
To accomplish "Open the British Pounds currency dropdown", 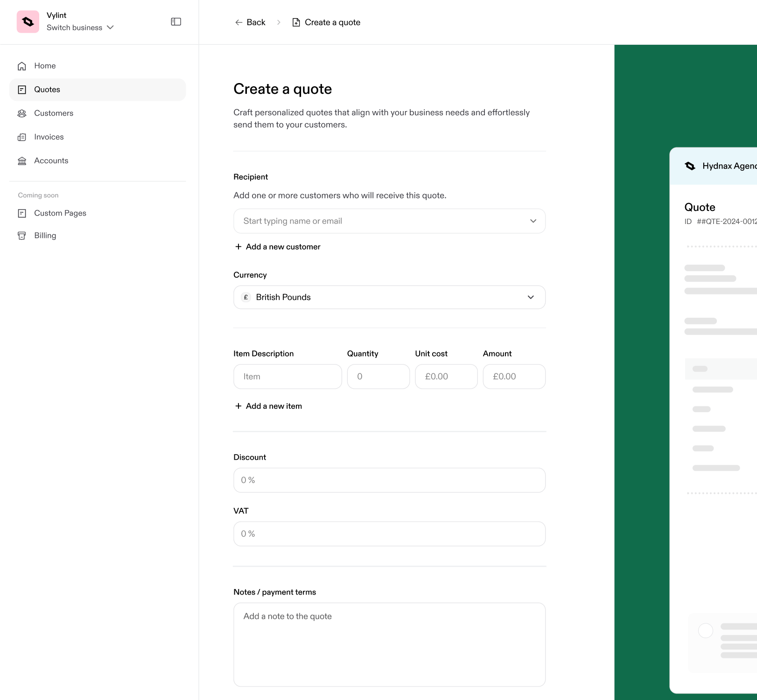I will pos(531,297).
